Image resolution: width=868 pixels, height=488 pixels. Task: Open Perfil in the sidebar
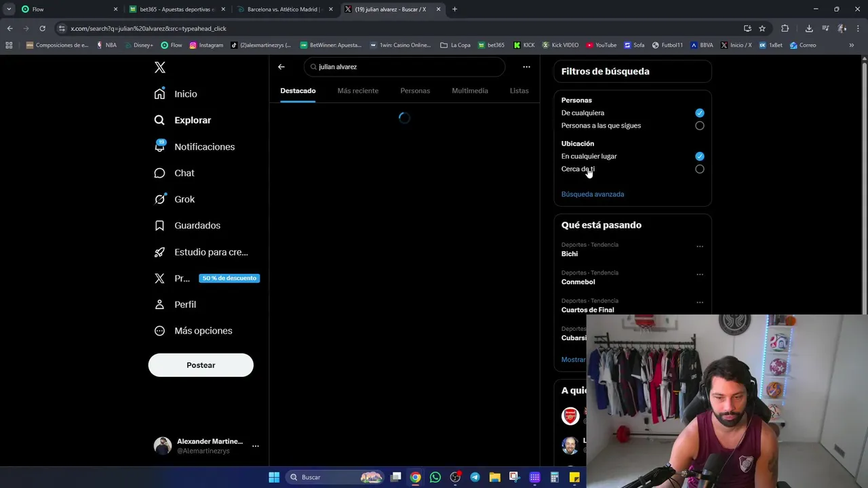pos(176,304)
